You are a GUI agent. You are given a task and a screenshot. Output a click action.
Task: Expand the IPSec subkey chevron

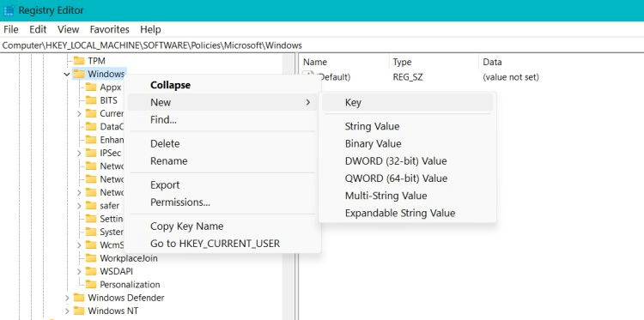pos(79,153)
